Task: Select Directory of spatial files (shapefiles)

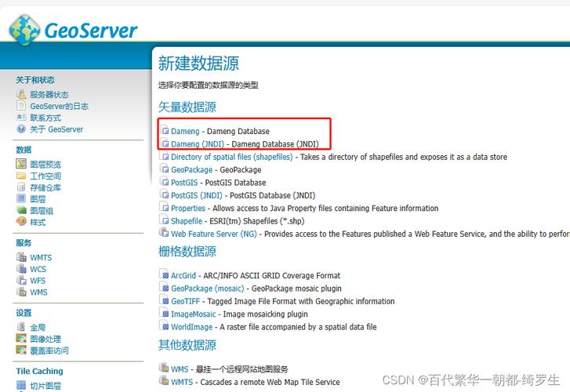Action: point(231,157)
